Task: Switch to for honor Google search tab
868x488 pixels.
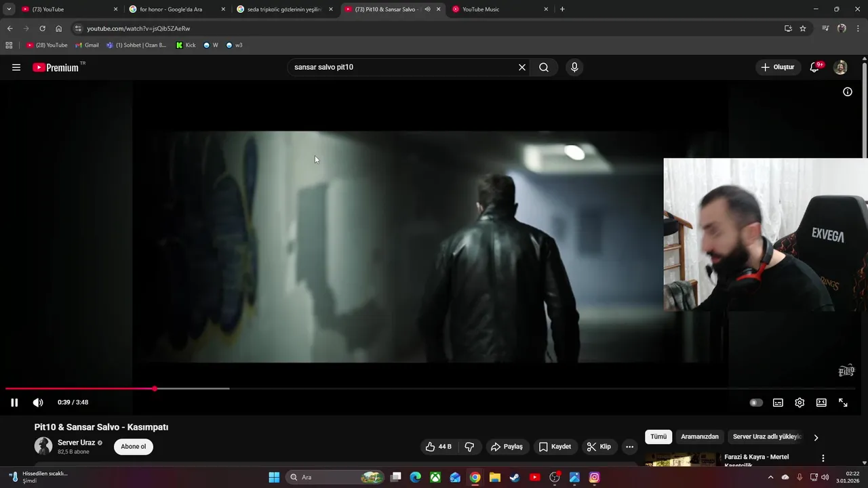Action: click(178, 9)
